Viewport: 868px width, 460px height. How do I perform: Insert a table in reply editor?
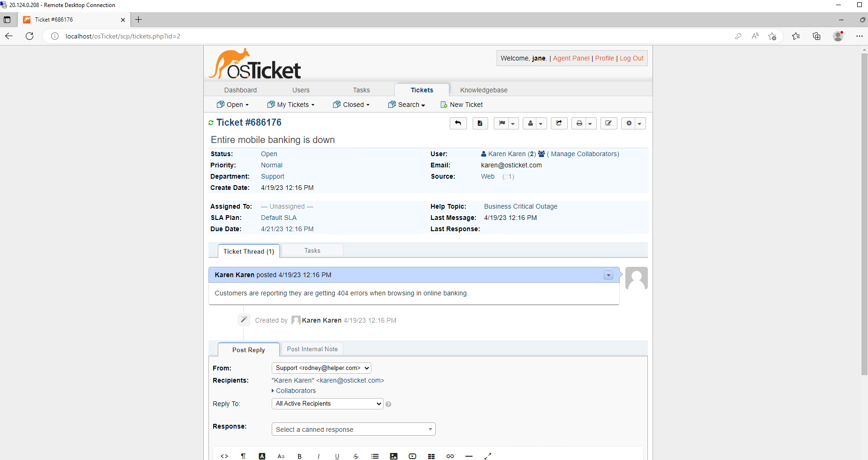(431, 456)
